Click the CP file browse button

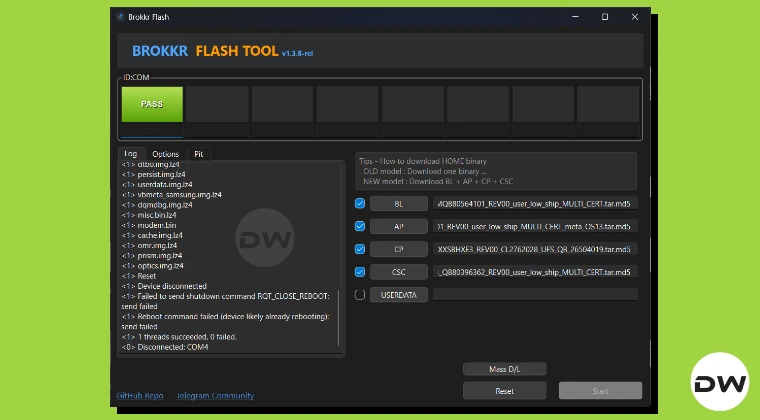pos(398,249)
